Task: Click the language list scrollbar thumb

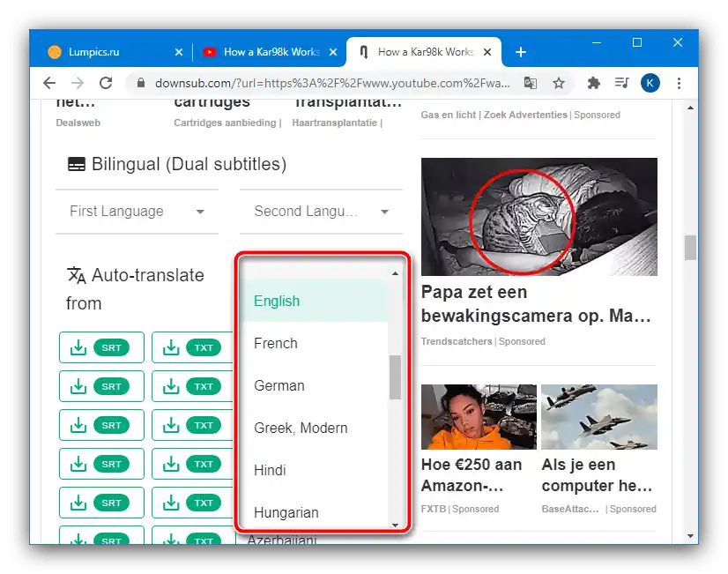Action: 395,377
